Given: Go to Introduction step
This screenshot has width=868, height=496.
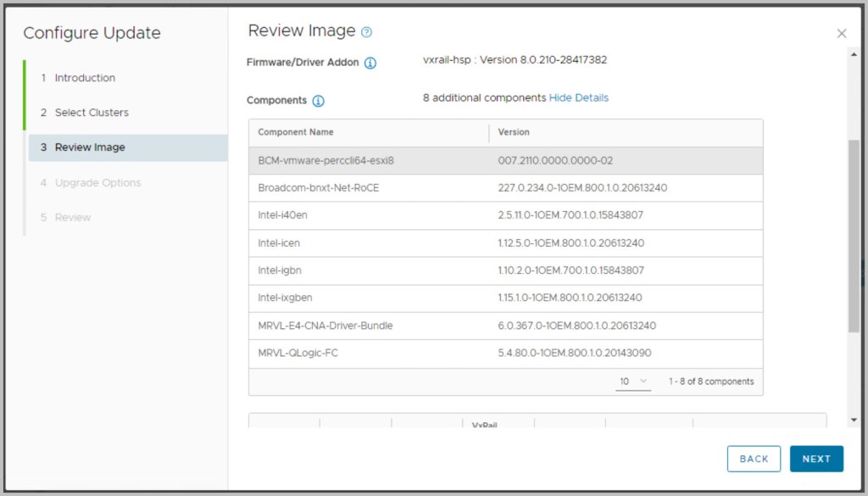Looking at the screenshot, I should [85, 78].
